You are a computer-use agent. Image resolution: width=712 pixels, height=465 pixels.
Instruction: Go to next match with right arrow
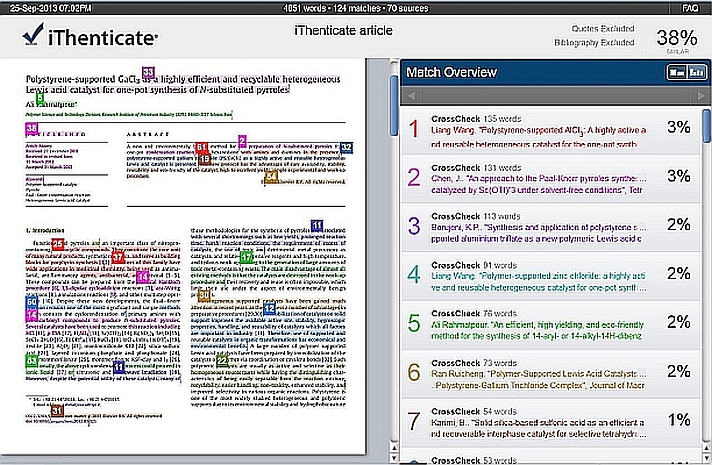pyautogui.click(x=701, y=96)
